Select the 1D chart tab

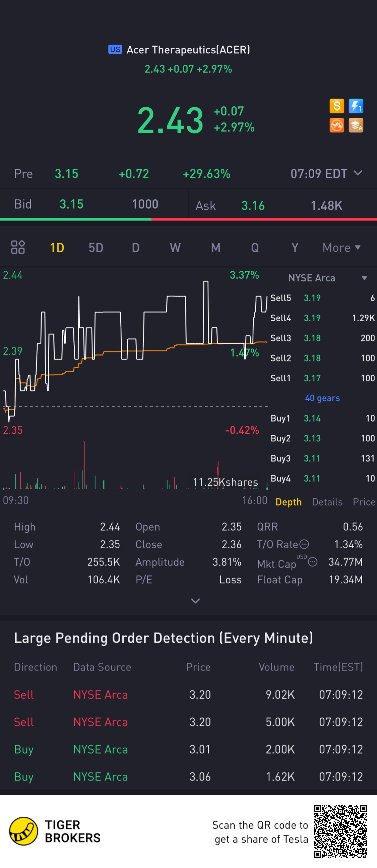[57, 248]
